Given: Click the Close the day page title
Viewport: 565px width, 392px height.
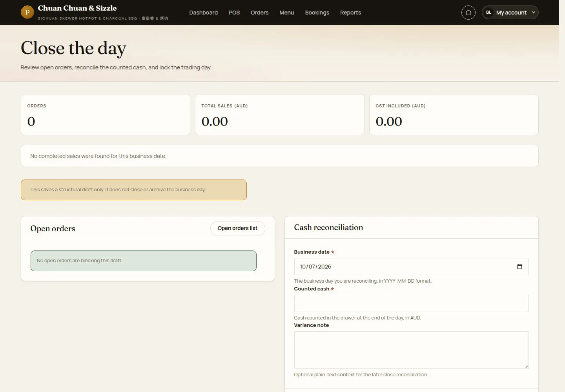Looking at the screenshot, I should pyautogui.click(x=73, y=48).
